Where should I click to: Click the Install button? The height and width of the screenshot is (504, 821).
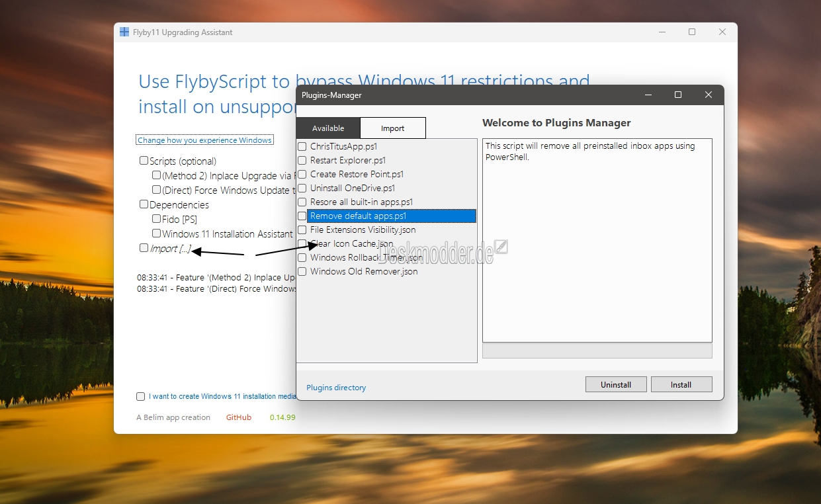point(681,384)
